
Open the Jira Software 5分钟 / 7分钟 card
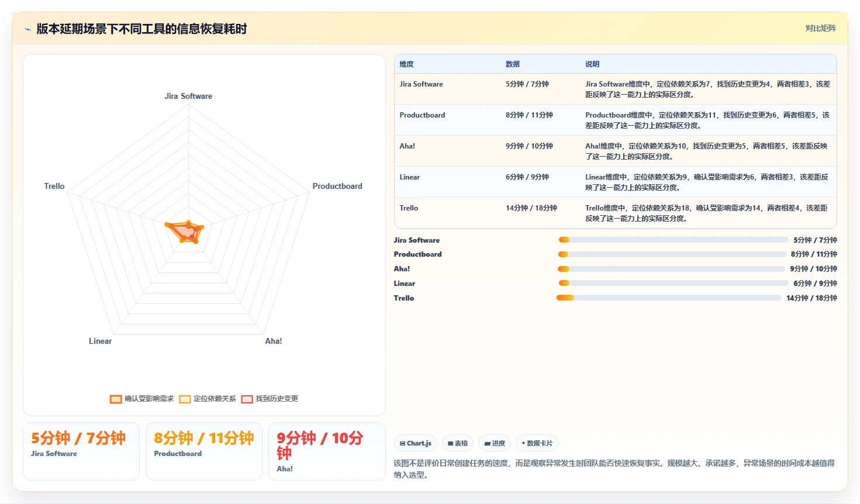tap(81, 451)
